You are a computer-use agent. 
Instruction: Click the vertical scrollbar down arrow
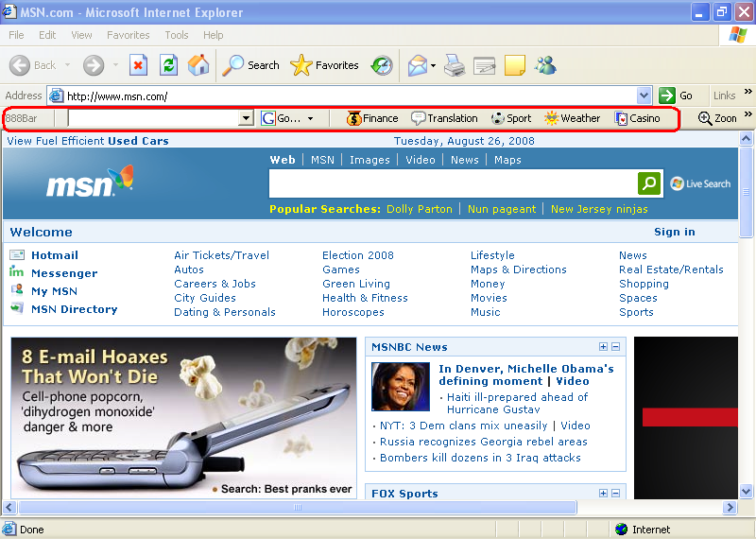coord(746,492)
